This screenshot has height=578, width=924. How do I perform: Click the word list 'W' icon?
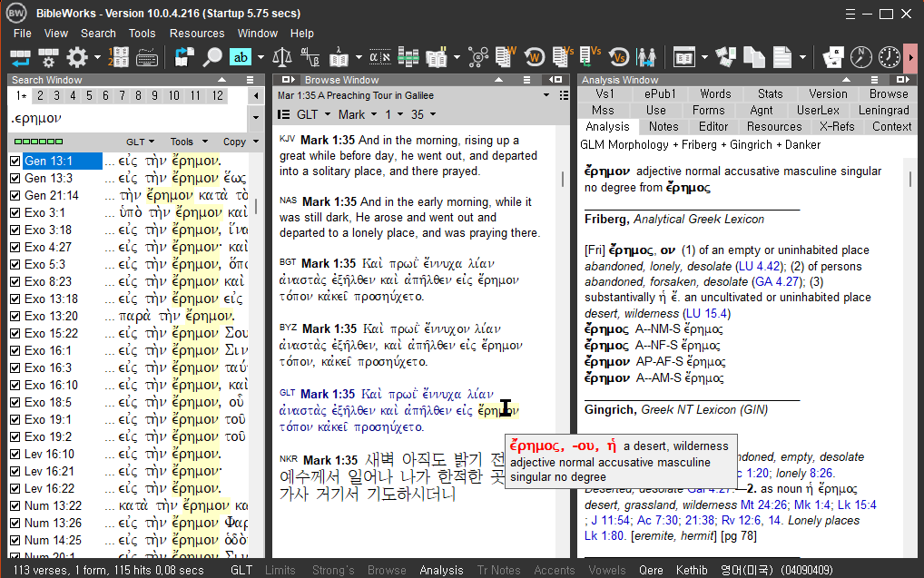[505, 57]
